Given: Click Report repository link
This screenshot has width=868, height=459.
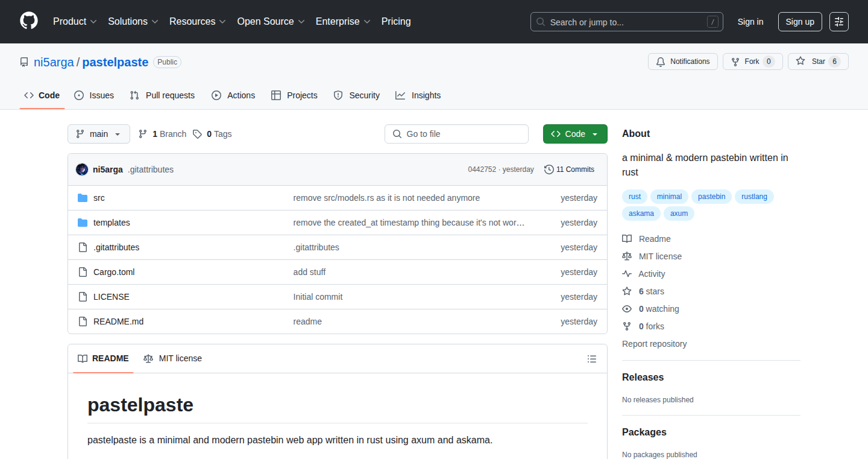Looking at the screenshot, I should (x=654, y=344).
